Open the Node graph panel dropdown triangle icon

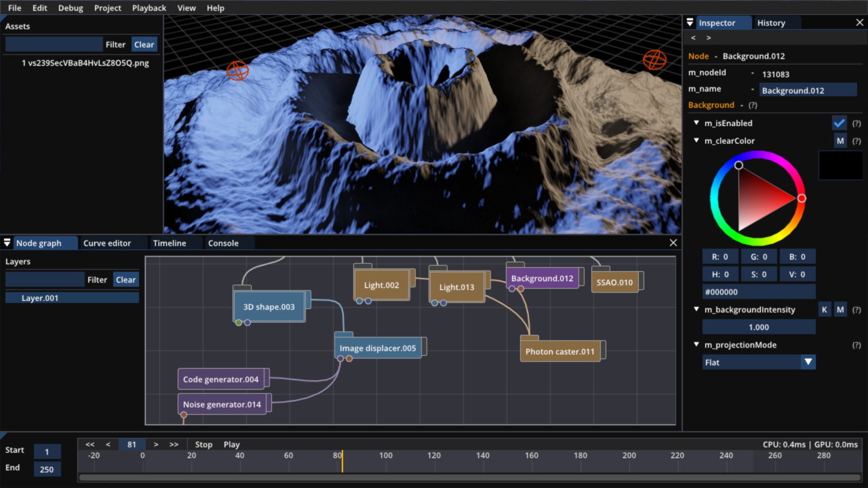pyautogui.click(x=7, y=243)
